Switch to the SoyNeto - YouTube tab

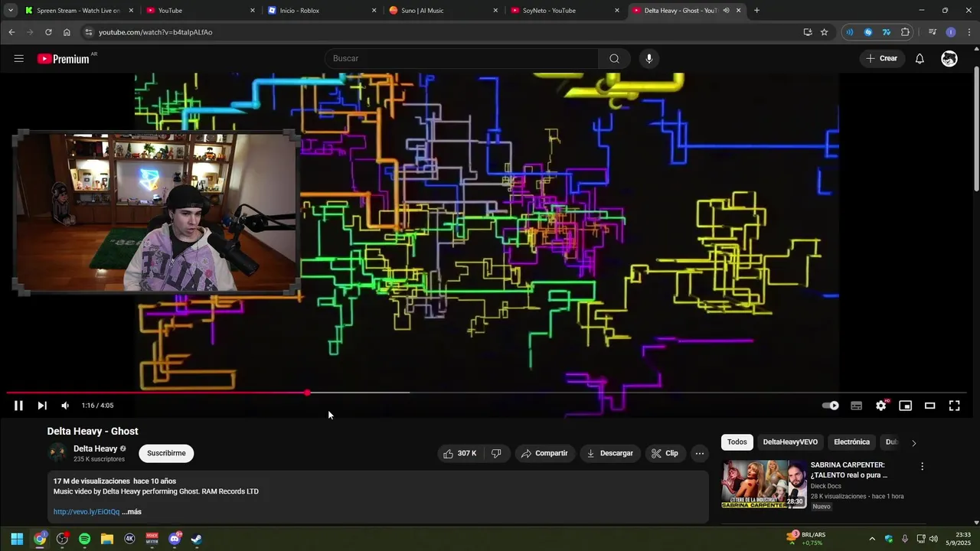(565, 11)
